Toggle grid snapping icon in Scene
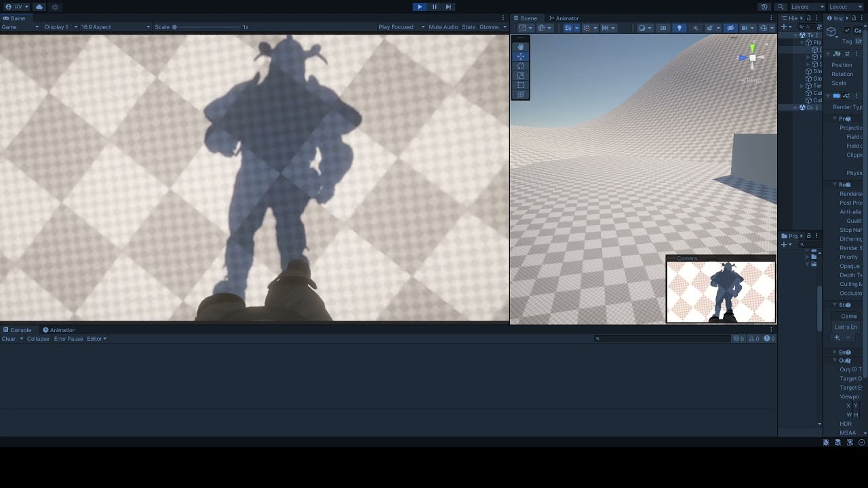This screenshot has height=488, width=868. coord(568,28)
